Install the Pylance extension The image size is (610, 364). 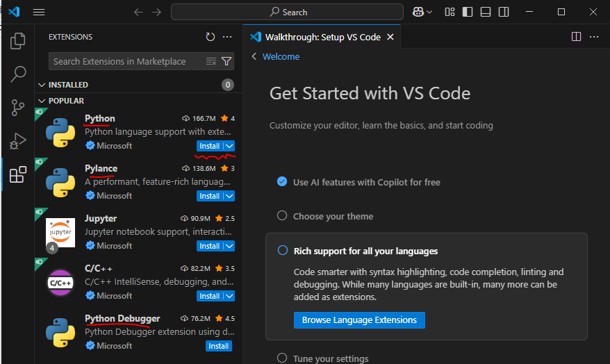coord(210,196)
